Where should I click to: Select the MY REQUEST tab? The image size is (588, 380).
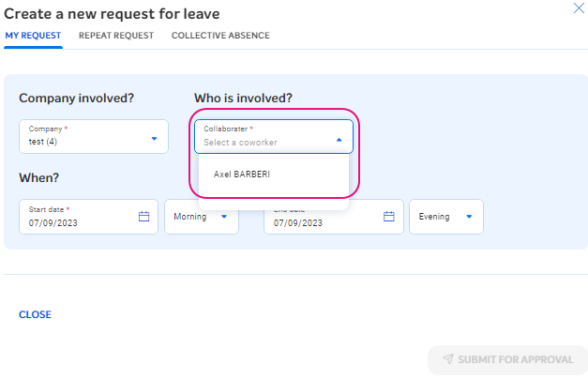[33, 36]
